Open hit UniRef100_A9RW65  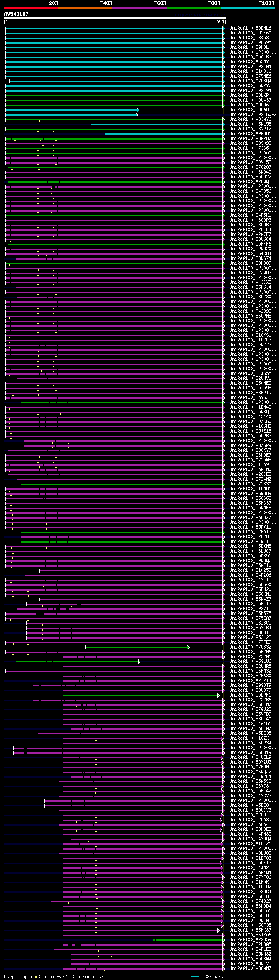250,105
